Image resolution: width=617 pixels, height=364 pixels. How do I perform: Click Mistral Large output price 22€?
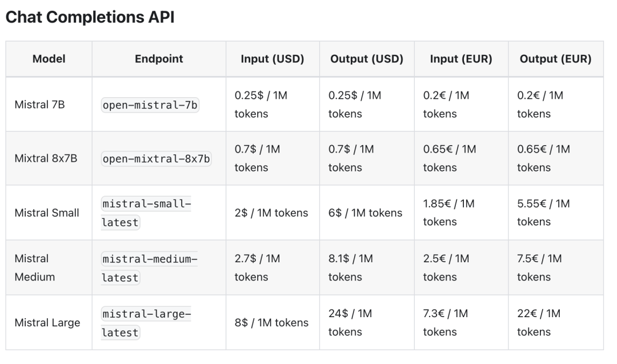539,322
